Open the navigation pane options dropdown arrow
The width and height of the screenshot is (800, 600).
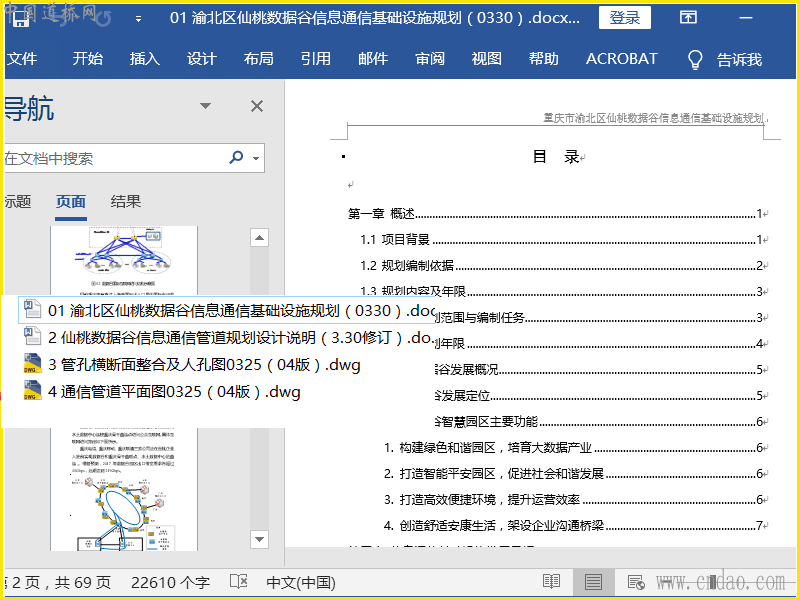pyautogui.click(x=205, y=106)
